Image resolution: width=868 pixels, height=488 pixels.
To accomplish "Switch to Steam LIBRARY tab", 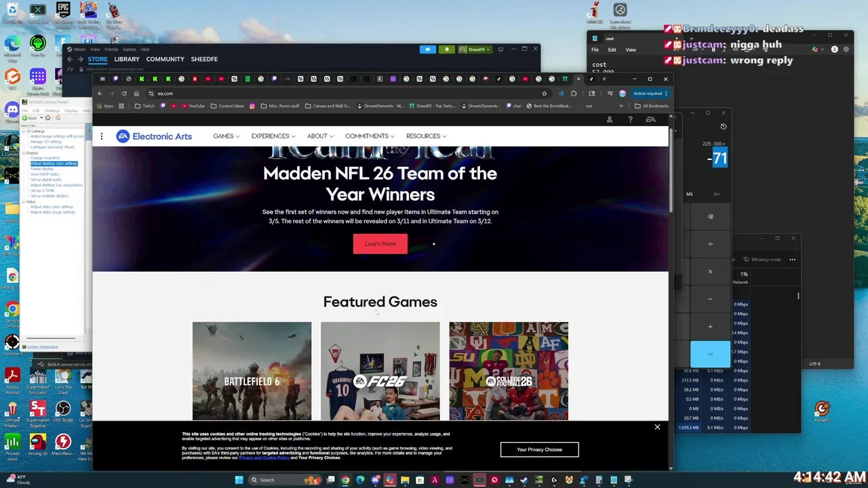I will click(x=127, y=59).
